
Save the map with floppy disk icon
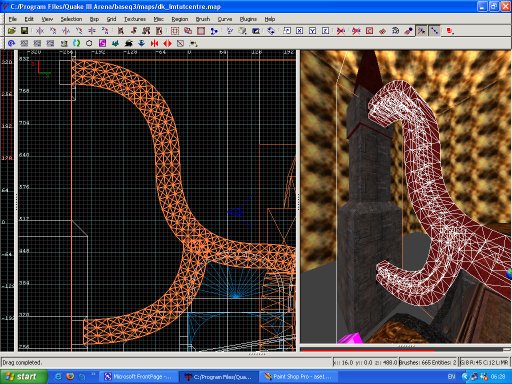pyautogui.click(x=24, y=31)
